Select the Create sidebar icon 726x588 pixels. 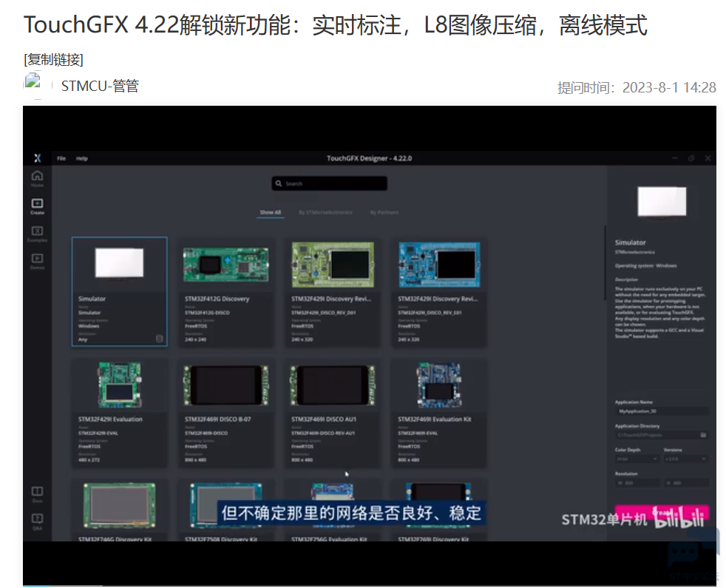coord(38,206)
